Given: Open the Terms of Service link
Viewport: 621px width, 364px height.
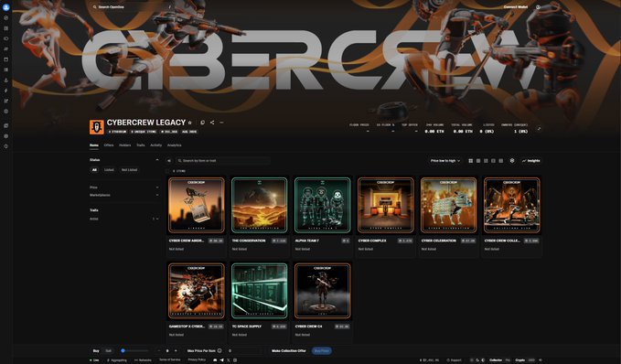Looking at the screenshot, I should [x=169, y=360].
